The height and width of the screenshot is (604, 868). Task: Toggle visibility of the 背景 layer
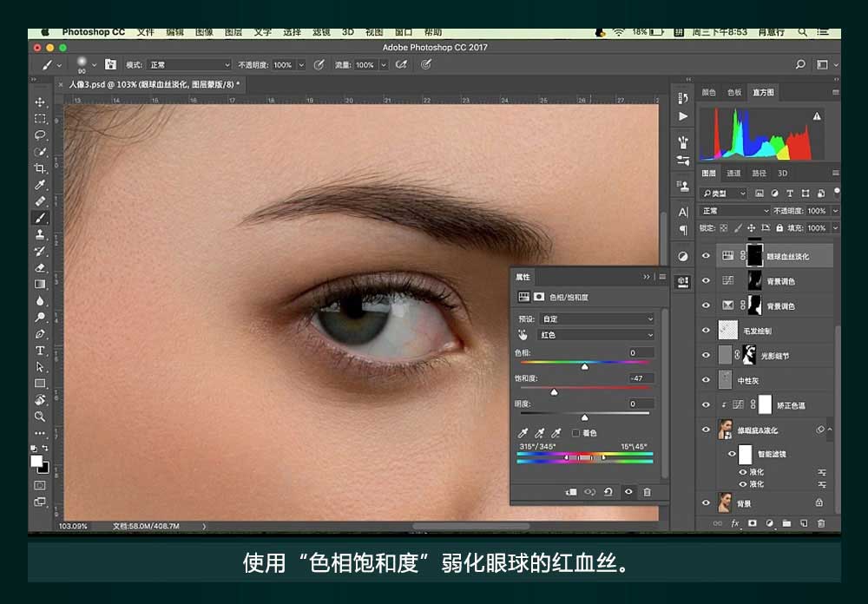coord(706,502)
